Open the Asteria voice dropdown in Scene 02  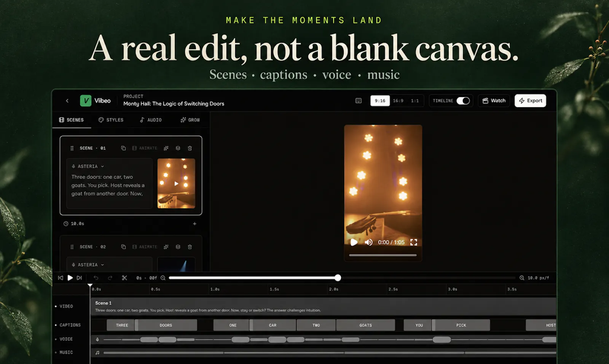pyautogui.click(x=88, y=265)
